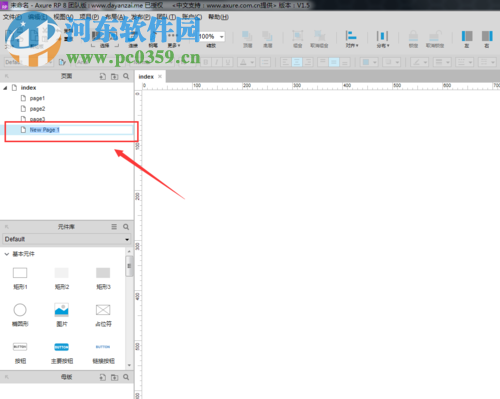Collapse the 基本元件 section

(x=6, y=254)
